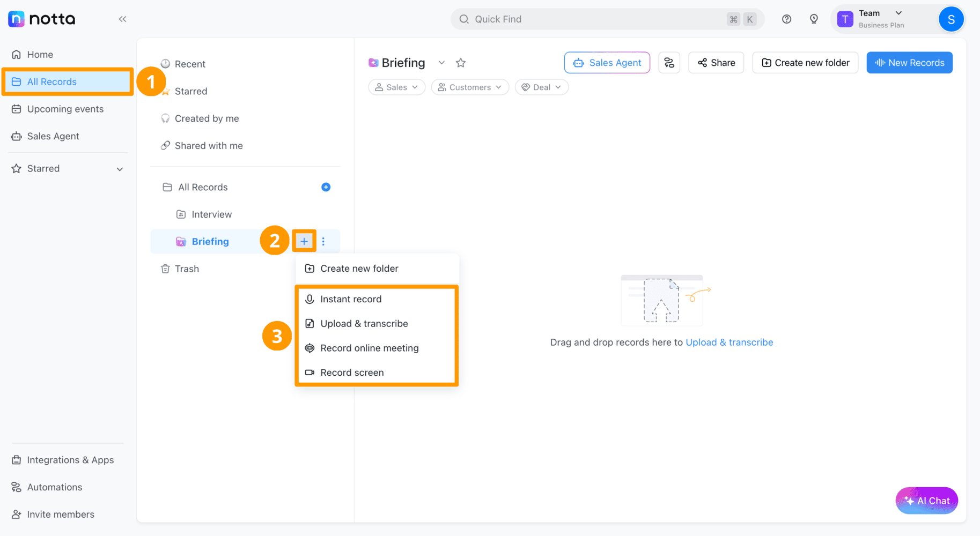The width and height of the screenshot is (980, 536).
Task: Click the blue plus beside All Records
Action: [326, 187]
